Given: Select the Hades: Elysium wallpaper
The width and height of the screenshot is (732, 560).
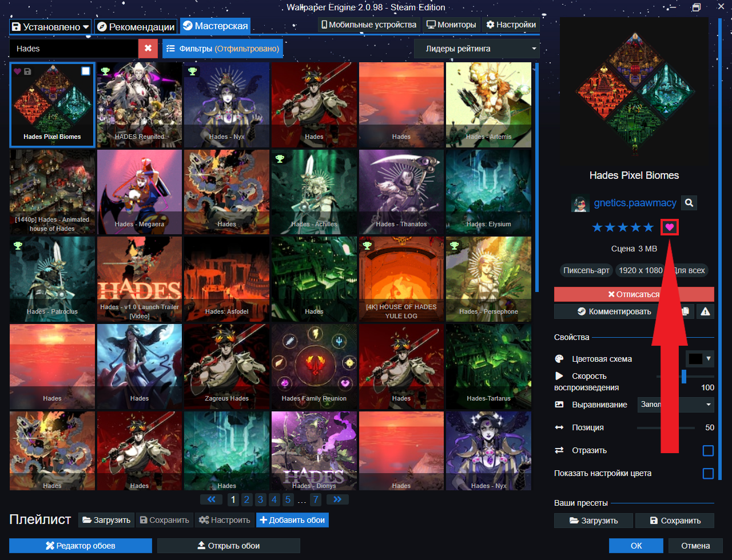Looking at the screenshot, I should pos(488,192).
